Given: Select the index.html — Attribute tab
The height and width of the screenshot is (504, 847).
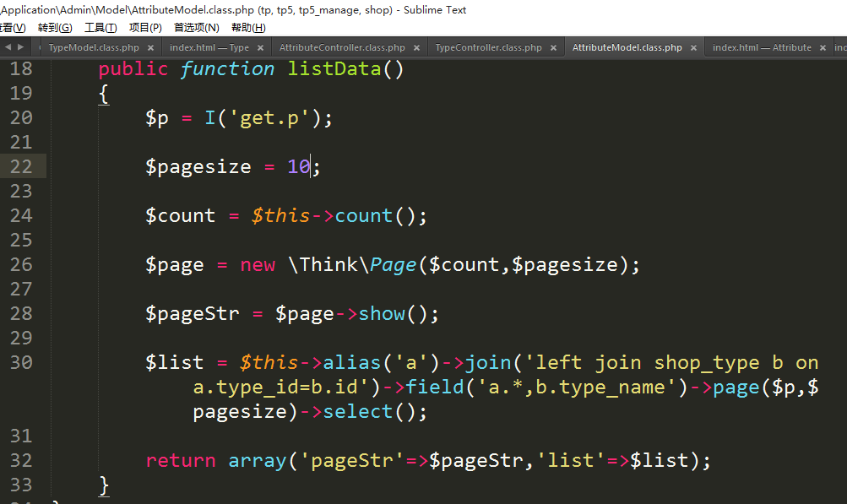Looking at the screenshot, I should [761, 48].
